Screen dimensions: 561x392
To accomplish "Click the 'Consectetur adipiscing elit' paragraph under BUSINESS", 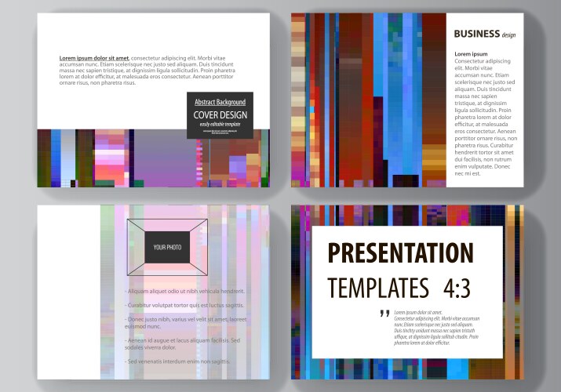I will click(484, 118).
